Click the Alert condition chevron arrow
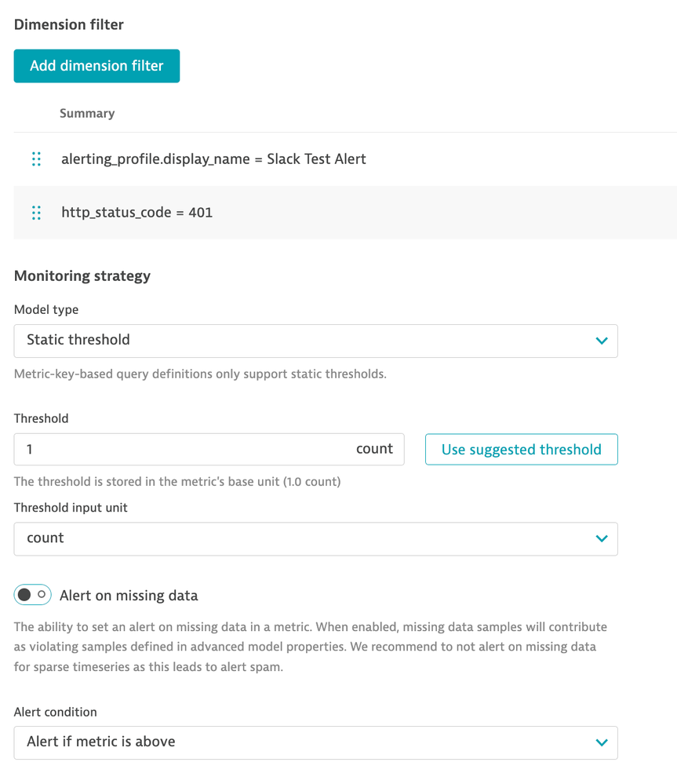Image resolution: width=677 pixels, height=784 pixels. [602, 742]
